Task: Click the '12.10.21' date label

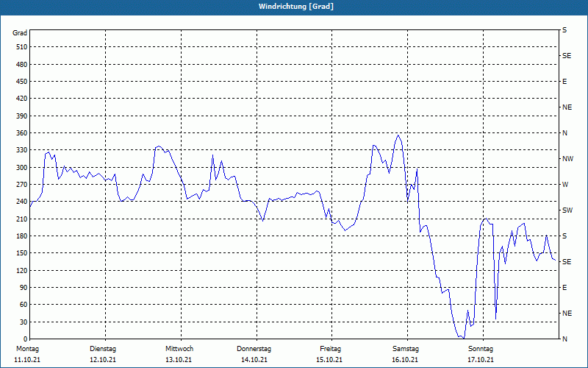Action: pyautogui.click(x=103, y=360)
